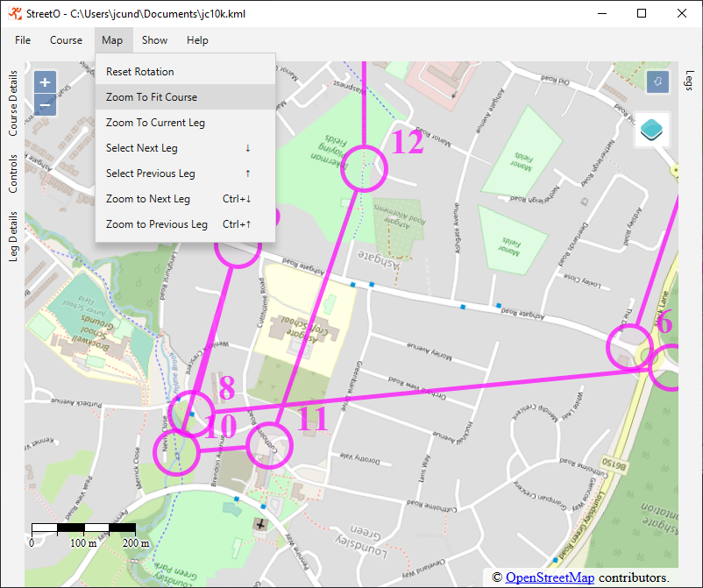
Task: Click the reset rotation arrow icon
Action: click(x=657, y=82)
